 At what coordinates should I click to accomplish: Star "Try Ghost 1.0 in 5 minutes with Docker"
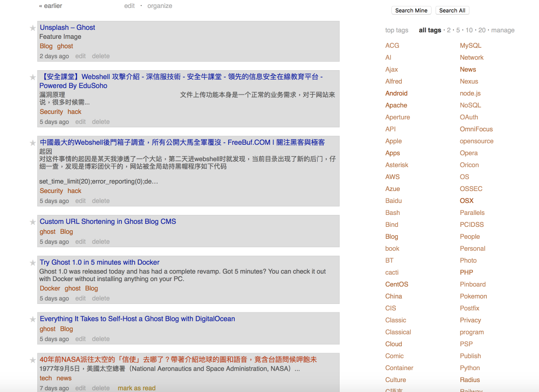[x=33, y=263]
